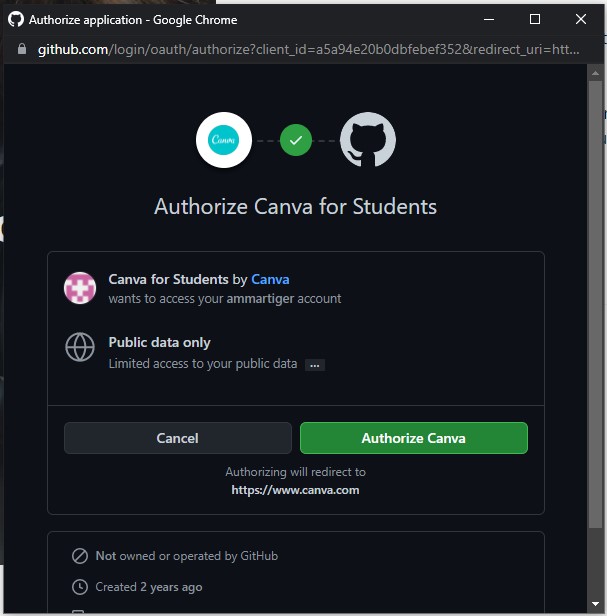Click the green checkmark connection icon
This screenshot has width=607, height=616.
(x=296, y=140)
